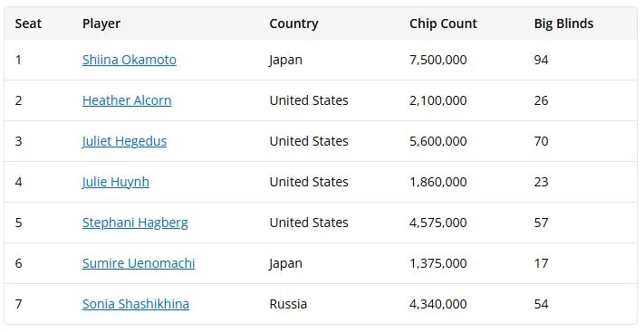Screen dimensions: 644x332
Task: Open Heather Alcorn player profile
Action: tap(127, 100)
